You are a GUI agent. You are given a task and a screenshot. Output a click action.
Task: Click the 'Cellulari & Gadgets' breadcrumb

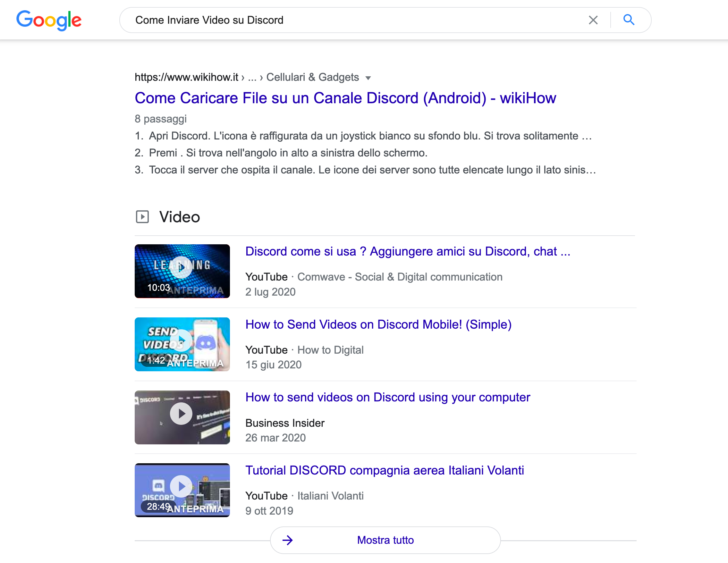[x=312, y=77]
